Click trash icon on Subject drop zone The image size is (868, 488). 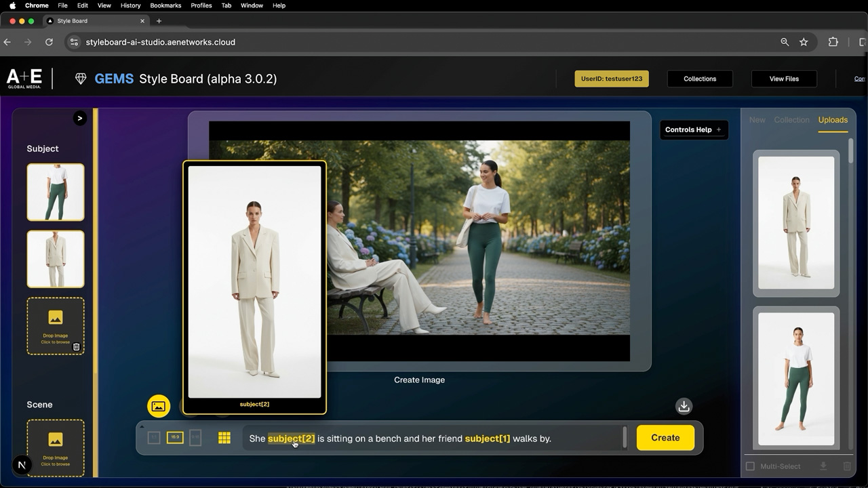pos(76,347)
